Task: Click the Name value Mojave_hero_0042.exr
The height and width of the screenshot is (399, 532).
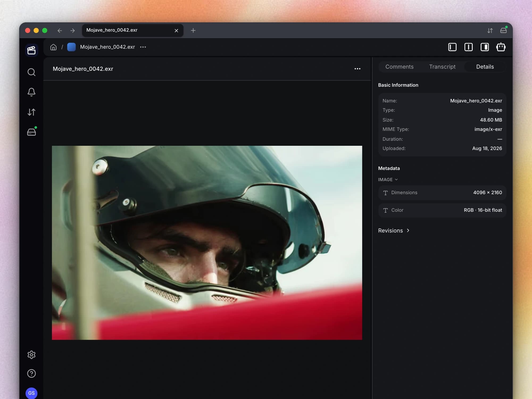Action: pyautogui.click(x=476, y=101)
